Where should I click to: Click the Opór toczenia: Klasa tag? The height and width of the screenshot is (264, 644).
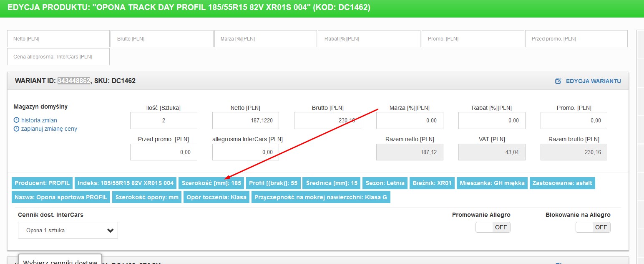pyautogui.click(x=216, y=197)
